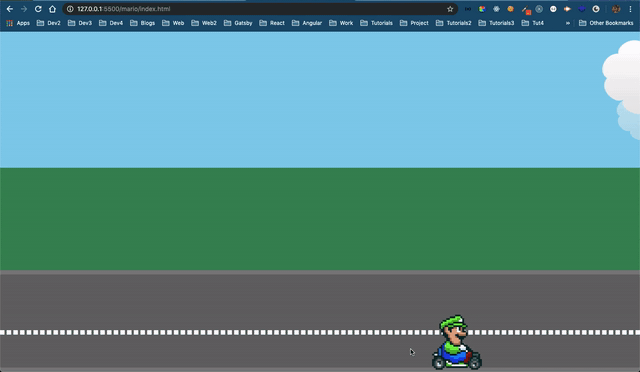Open the Web2 bookmark folder
The image size is (640, 372).
click(204, 23)
